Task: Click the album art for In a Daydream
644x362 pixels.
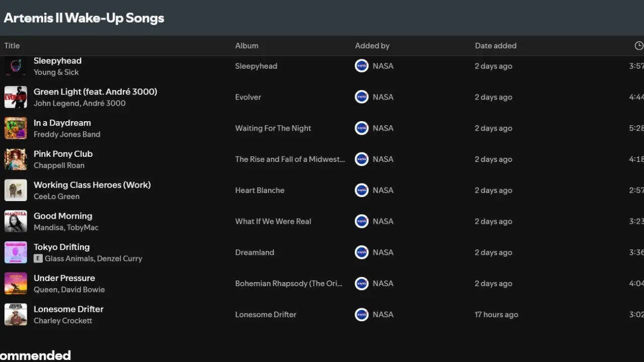Action: point(16,128)
